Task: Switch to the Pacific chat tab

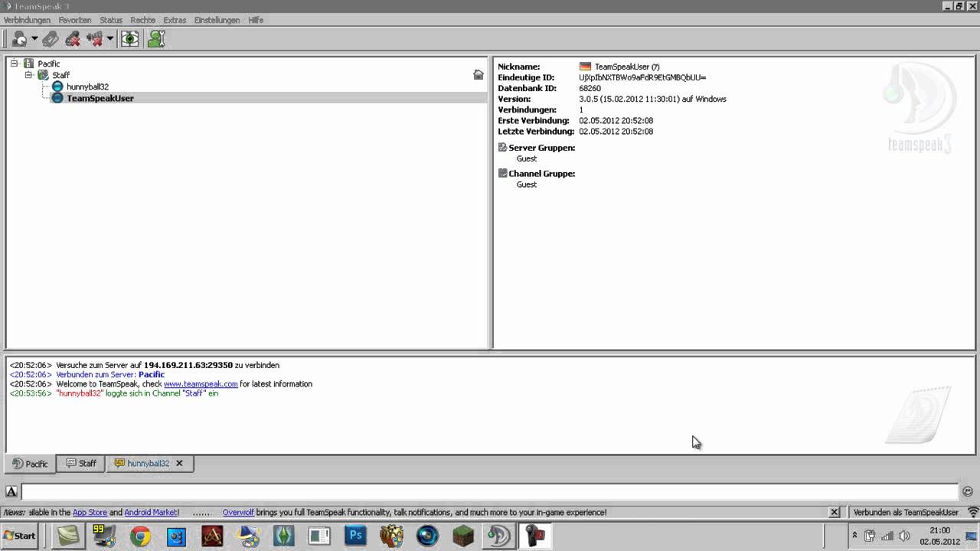Action: pos(30,464)
